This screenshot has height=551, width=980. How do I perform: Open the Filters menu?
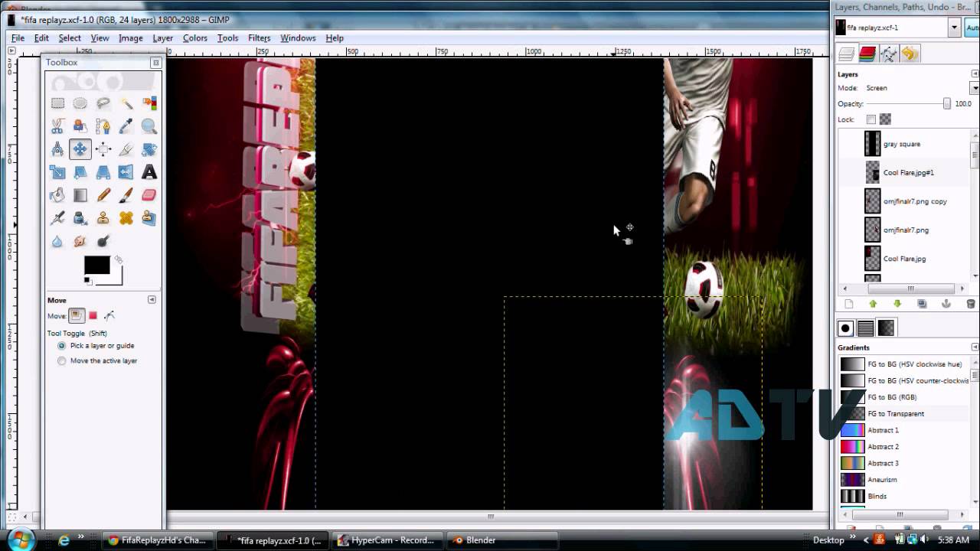click(x=259, y=37)
